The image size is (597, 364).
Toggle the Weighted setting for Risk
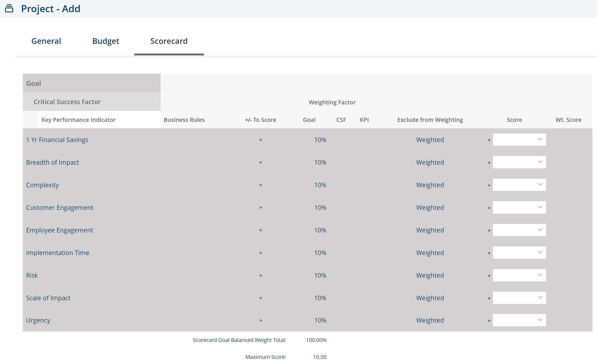tap(430, 275)
